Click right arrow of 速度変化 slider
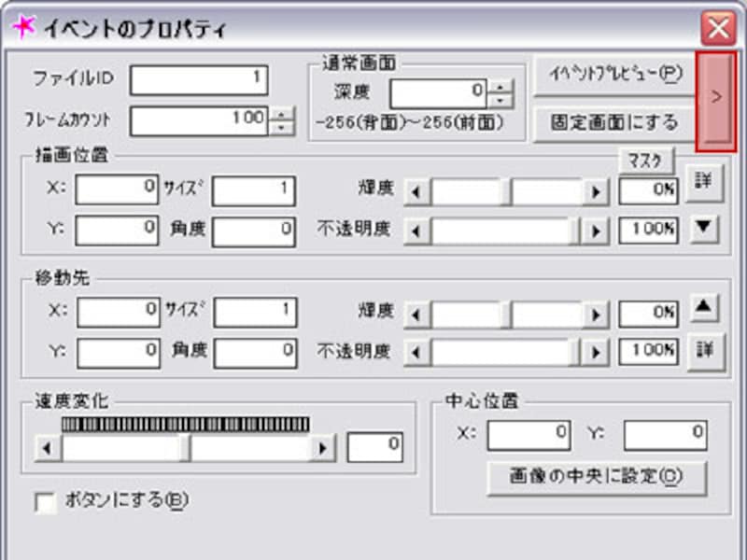This screenshot has height=560, width=747. [x=323, y=449]
